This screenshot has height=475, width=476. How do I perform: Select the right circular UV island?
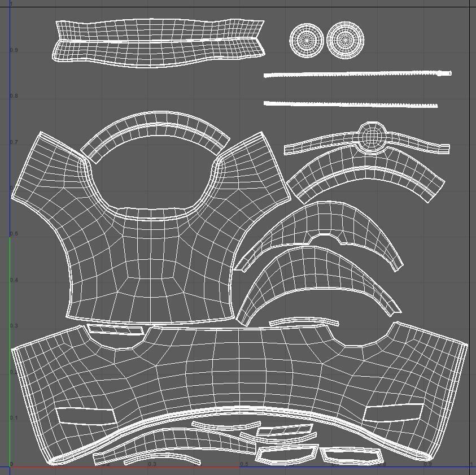345,40
